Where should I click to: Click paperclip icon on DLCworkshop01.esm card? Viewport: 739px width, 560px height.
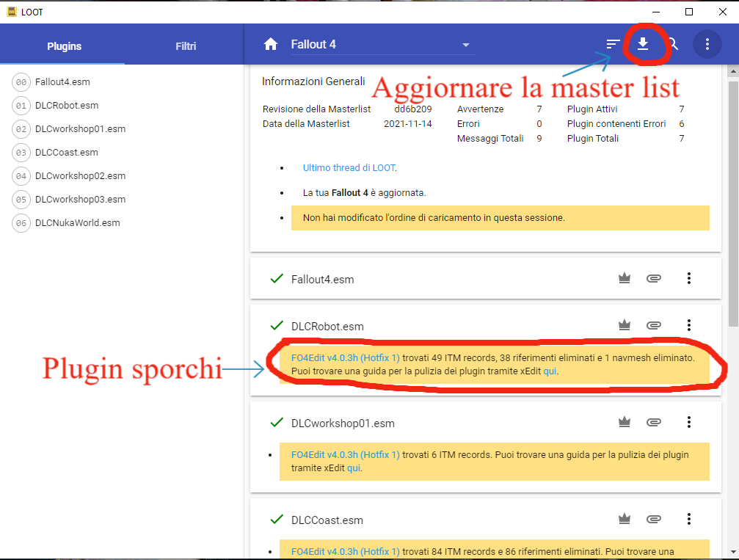point(654,422)
